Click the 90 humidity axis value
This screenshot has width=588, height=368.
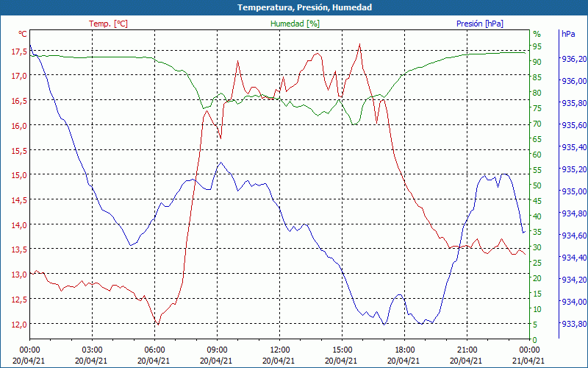tap(537, 62)
